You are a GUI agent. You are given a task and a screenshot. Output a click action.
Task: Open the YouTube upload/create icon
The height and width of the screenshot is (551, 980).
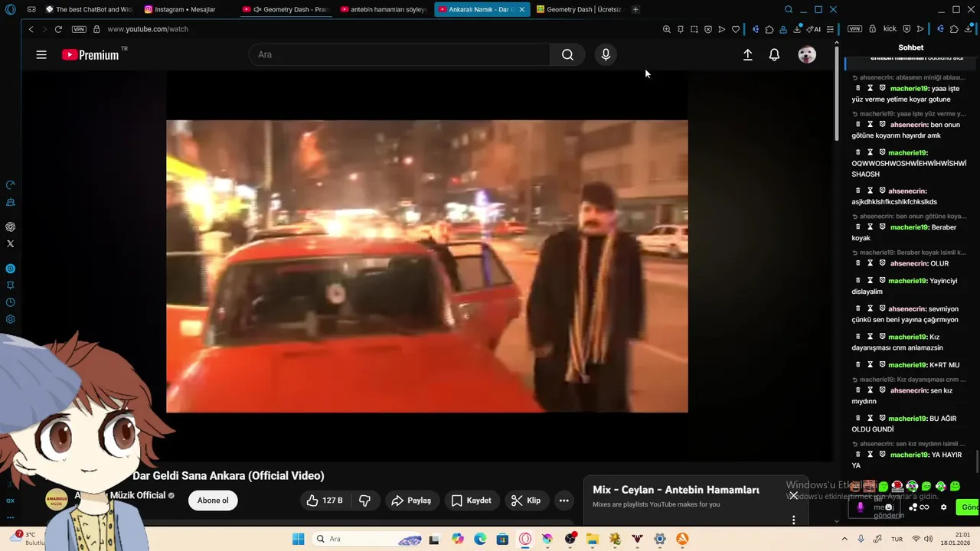coord(748,54)
